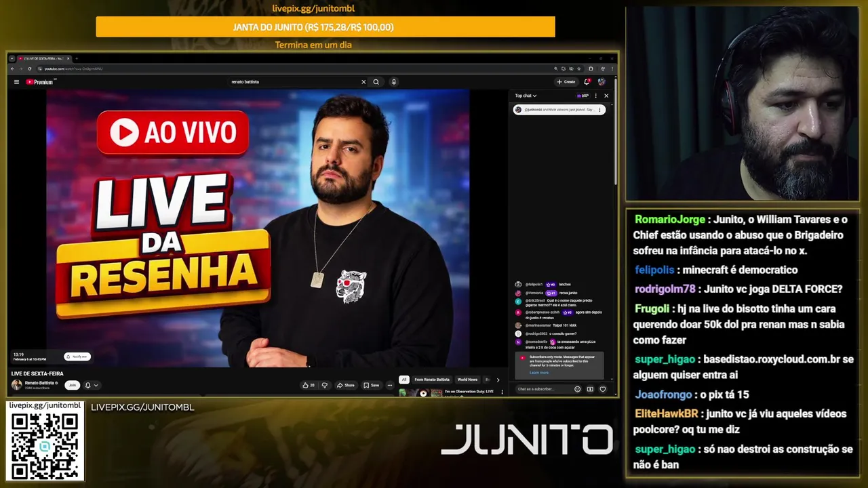Open a new browser tab
This screenshot has width=868, height=488.
[x=77, y=58]
